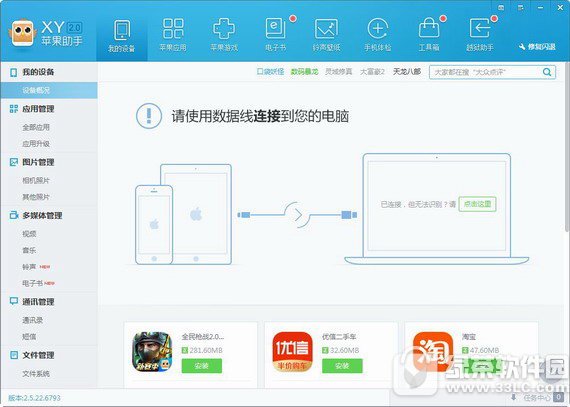Screen dimensions: 570x407
Task: Open the 铃声壁纸 wallpaper icon
Action: tap(326, 29)
